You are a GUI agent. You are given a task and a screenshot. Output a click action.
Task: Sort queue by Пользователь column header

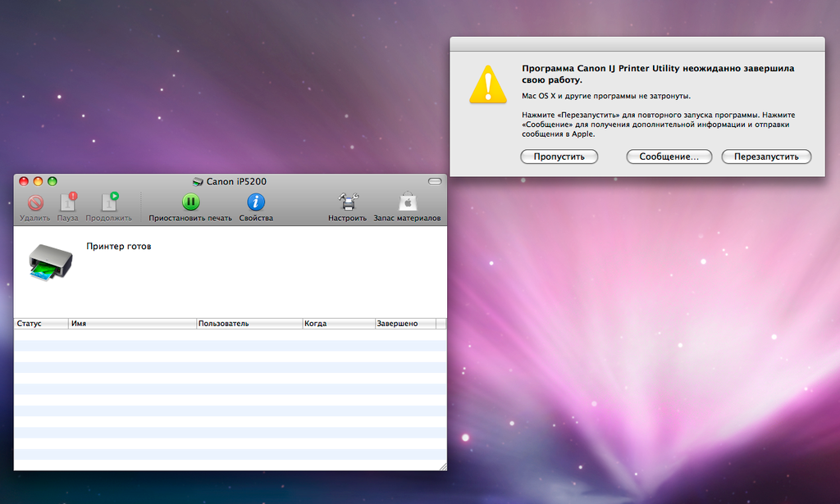click(249, 324)
